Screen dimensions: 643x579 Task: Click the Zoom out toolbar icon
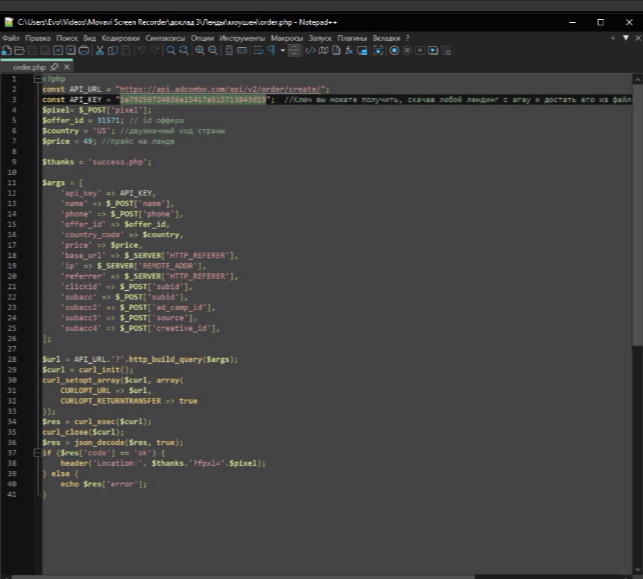(214, 50)
